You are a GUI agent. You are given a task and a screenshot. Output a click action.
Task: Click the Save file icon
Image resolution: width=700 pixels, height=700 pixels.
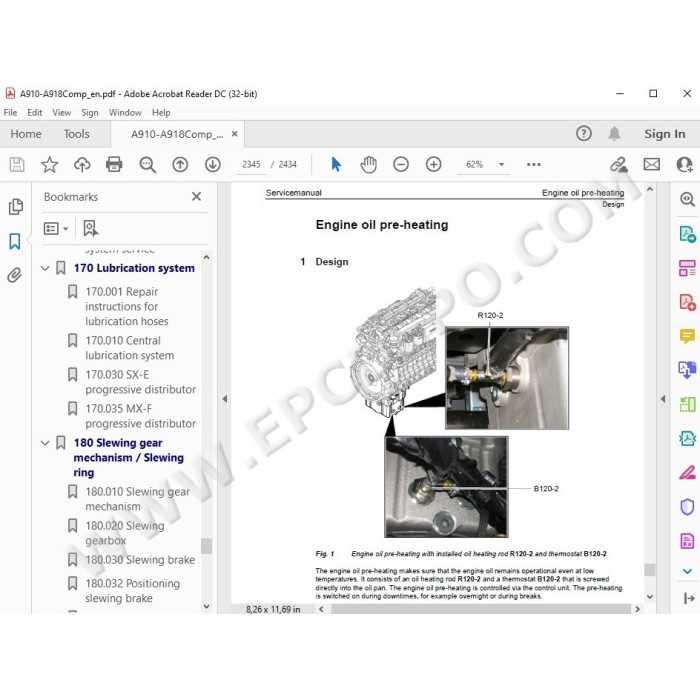click(17, 165)
